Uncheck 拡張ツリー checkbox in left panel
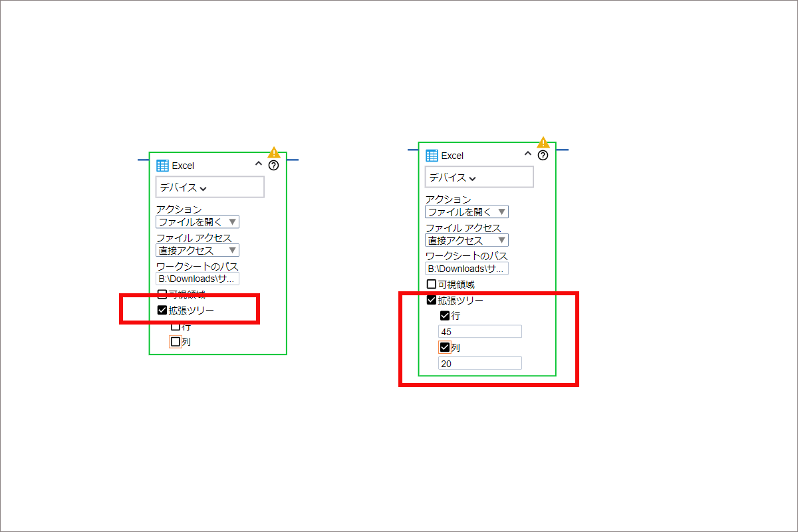 pyautogui.click(x=162, y=310)
